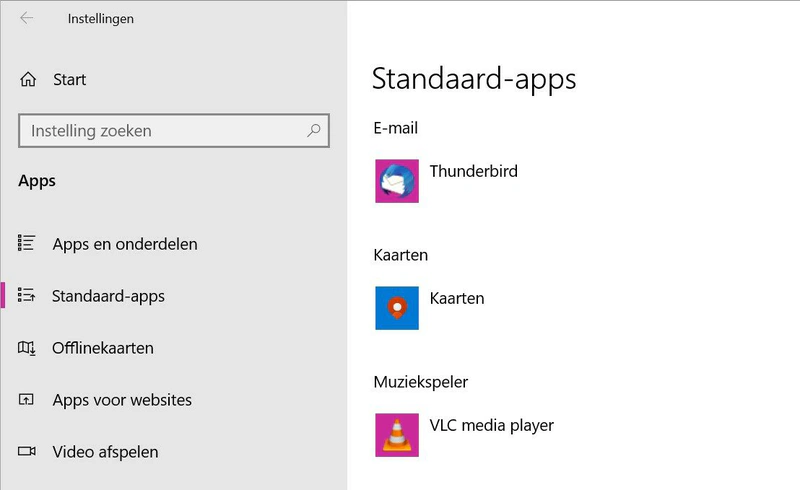Click the Apps sidebar heading
This screenshot has height=490, width=800.
(x=37, y=182)
